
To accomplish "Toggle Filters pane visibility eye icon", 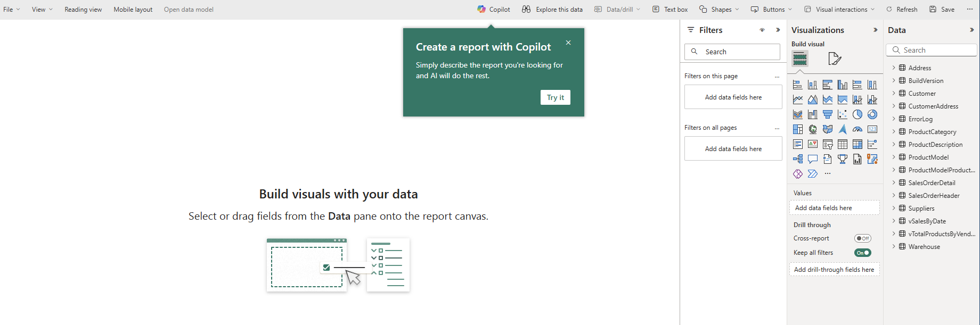I will [762, 30].
